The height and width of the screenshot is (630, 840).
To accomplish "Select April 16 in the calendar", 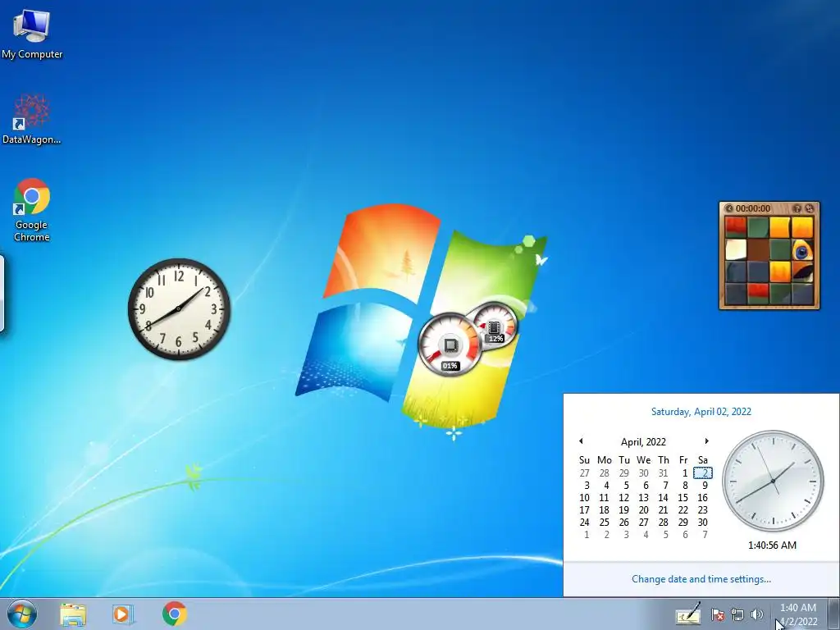I will (x=703, y=498).
